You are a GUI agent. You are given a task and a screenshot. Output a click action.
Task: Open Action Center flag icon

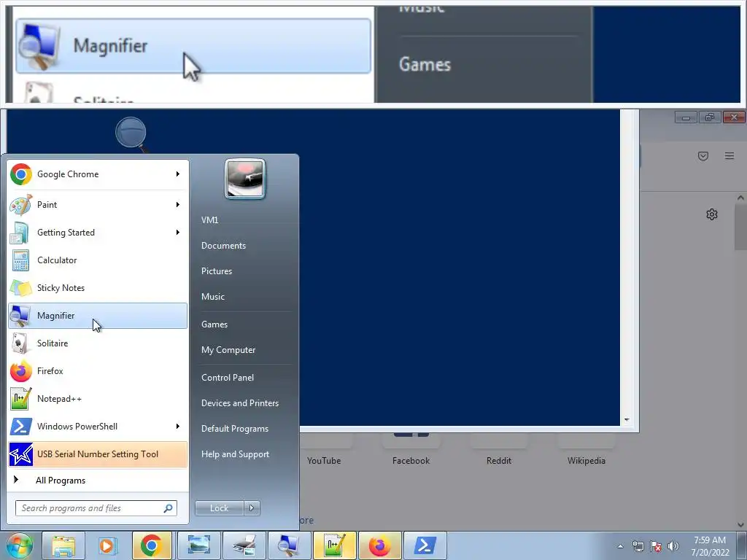coord(656,546)
